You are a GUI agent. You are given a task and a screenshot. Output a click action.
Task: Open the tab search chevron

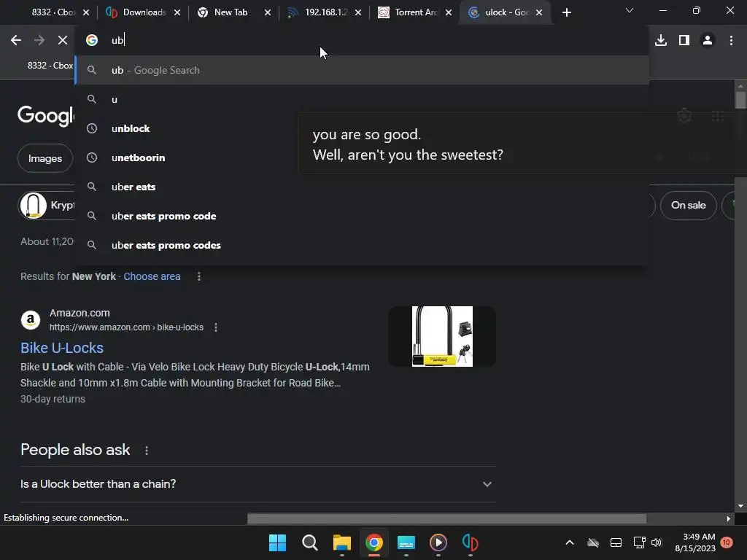(x=630, y=10)
